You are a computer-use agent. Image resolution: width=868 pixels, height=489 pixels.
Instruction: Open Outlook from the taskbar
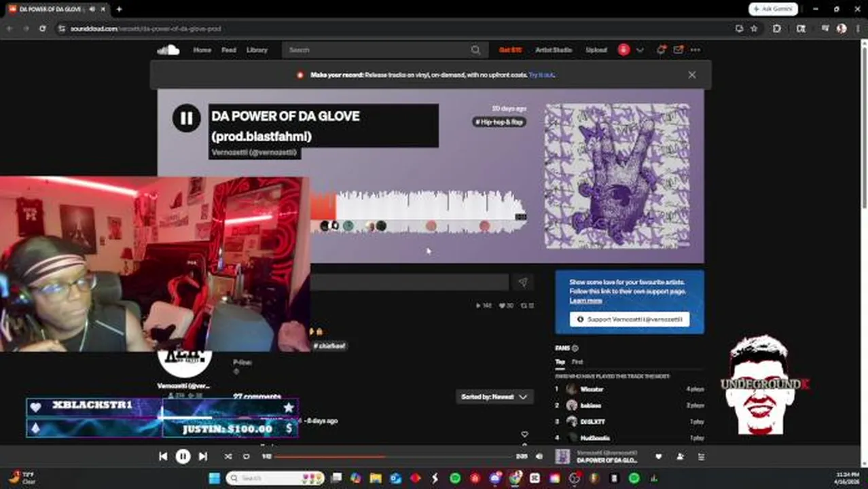tap(395, 478)
